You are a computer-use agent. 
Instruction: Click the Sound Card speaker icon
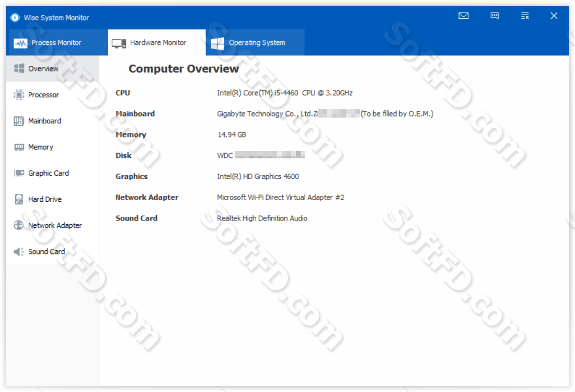19,251
